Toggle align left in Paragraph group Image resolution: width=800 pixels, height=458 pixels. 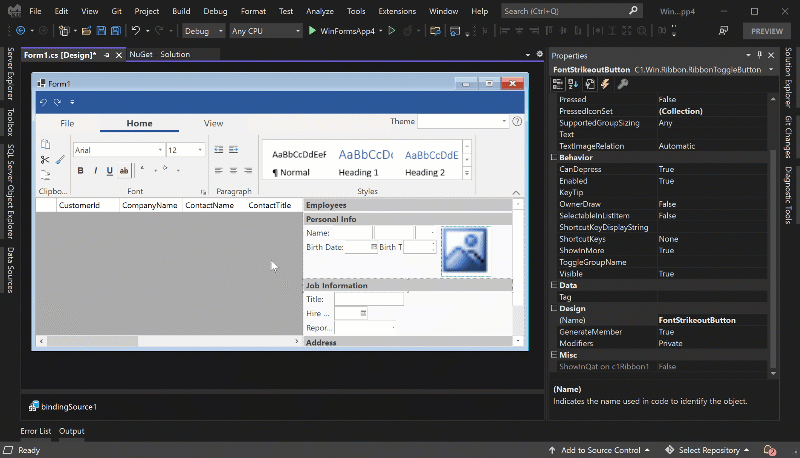pyautogui.click(x=219, y=171)
